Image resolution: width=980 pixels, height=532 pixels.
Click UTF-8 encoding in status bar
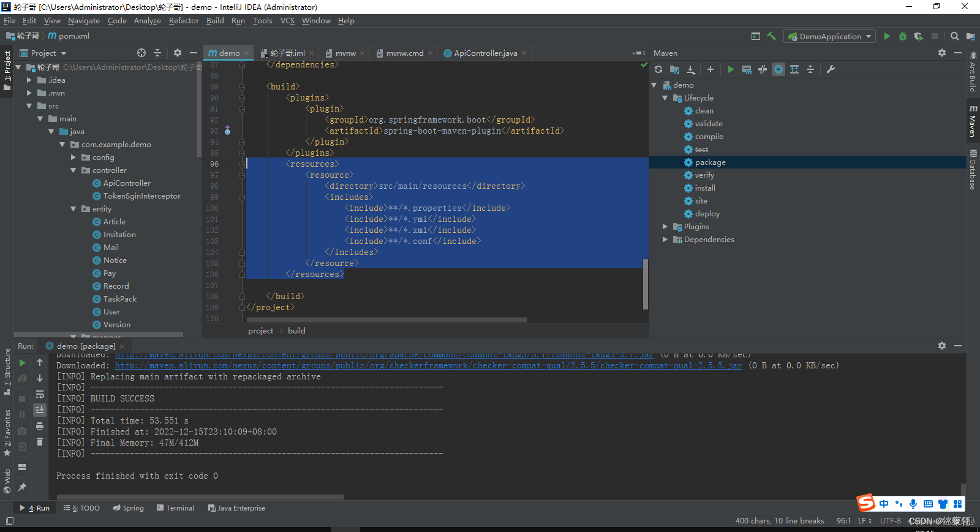point(891,520)
